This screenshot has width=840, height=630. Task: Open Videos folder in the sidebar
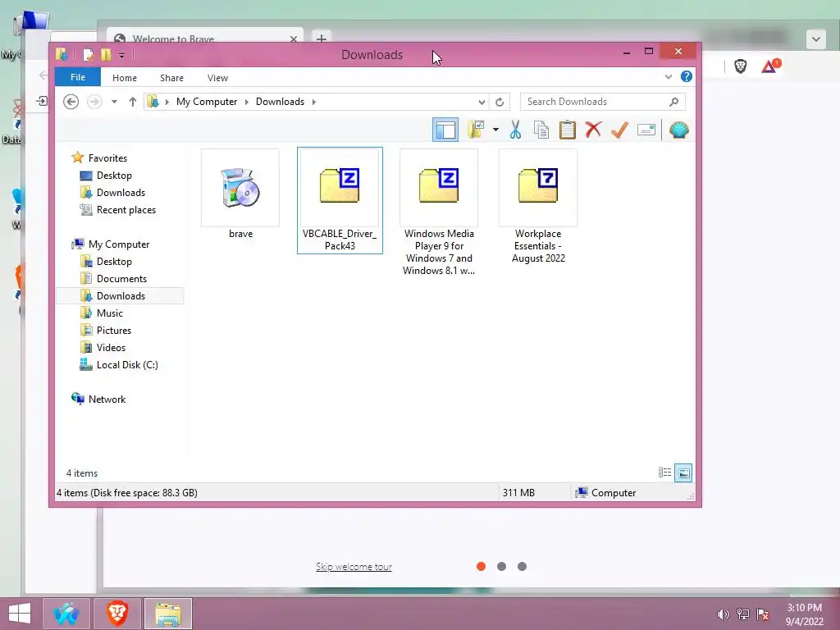(111, 347)
